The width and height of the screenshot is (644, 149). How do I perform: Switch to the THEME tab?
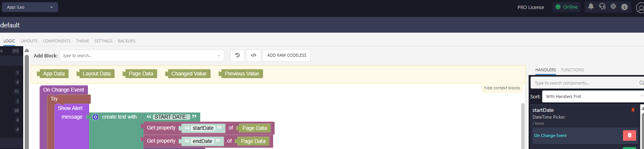[82, 41]
